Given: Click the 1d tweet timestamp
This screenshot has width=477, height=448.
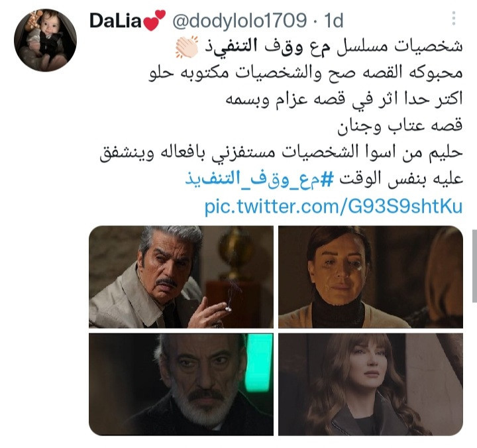Looking at the screenshot, I should [334, 21].
